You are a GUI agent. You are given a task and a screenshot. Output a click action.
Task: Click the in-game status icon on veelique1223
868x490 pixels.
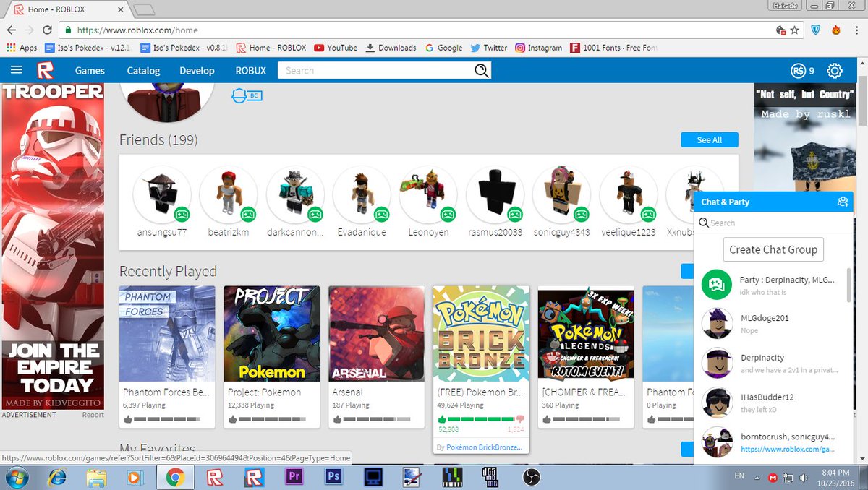click(648, 214)
